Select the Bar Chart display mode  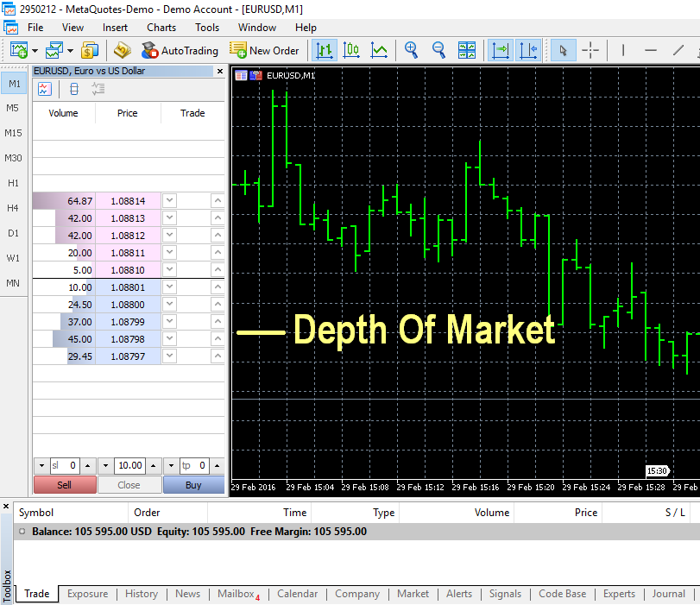(325, 50)
